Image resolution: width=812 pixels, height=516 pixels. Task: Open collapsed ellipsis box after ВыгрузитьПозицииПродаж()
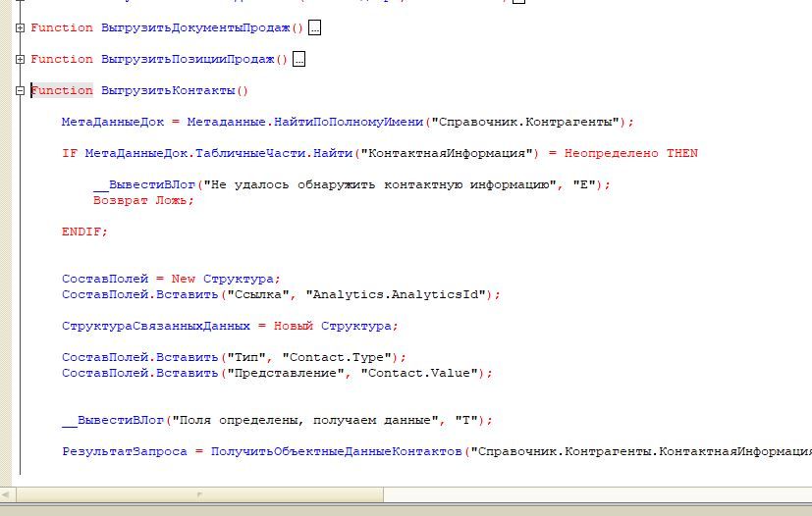[x=298, y=59]
